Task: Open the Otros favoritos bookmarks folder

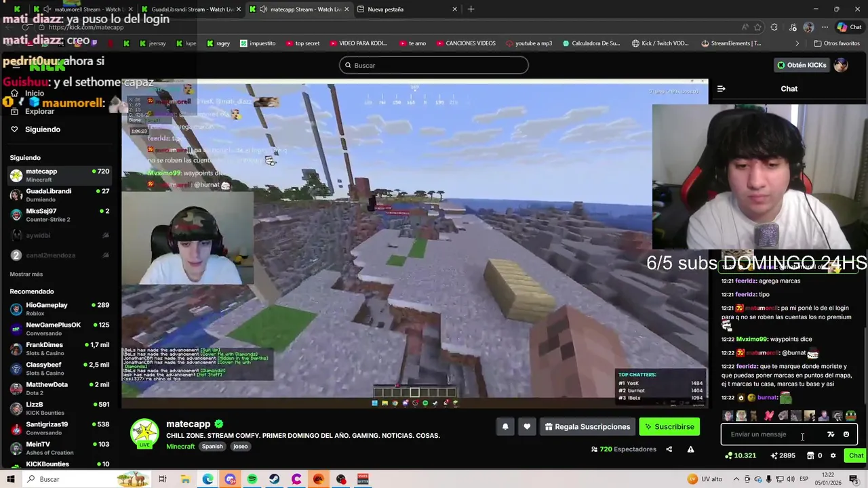Action: tap(836, 43)
